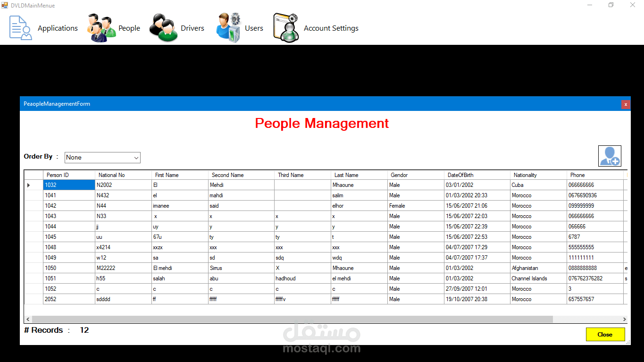Click First Name cell salah
Image resolution: width=644 pixels, height=362 pixels.
(x=180, y=278)
